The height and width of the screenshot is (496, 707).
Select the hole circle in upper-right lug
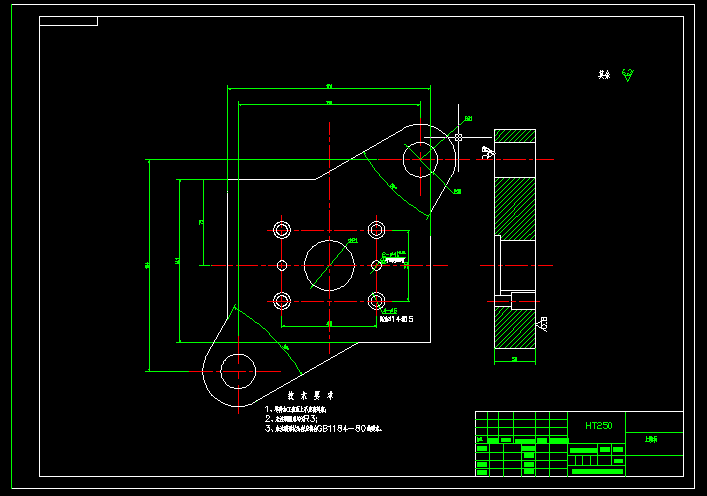(420, 159)
